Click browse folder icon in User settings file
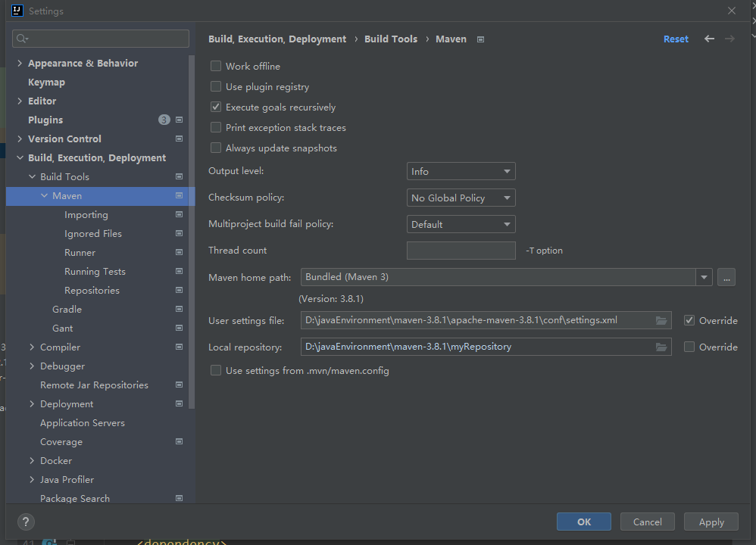The image size is (756, 545). click(661, 320)
